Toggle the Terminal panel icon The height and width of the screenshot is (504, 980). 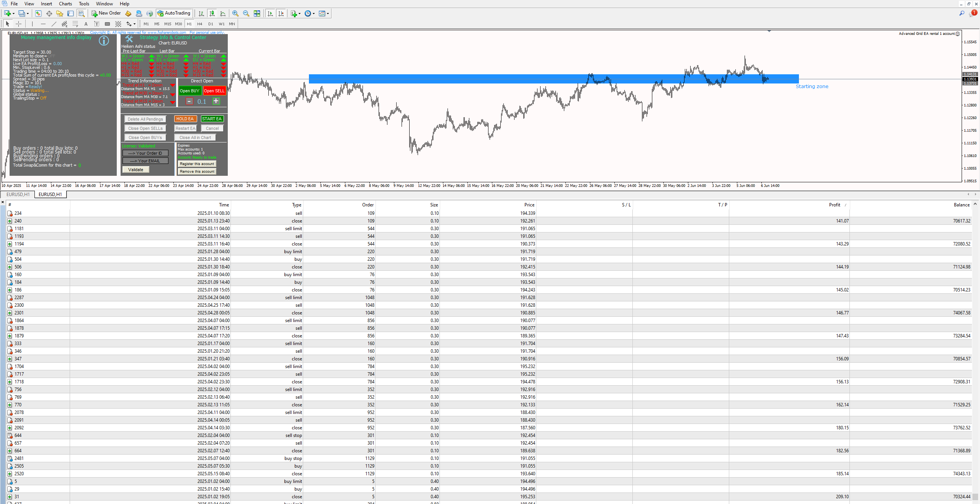click(70, 13)
